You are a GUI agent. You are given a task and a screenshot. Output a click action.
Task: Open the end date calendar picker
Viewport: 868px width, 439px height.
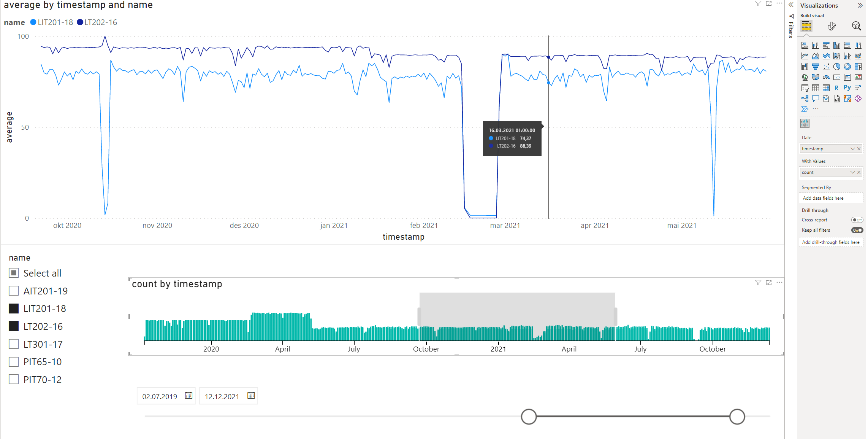(251, 396)
